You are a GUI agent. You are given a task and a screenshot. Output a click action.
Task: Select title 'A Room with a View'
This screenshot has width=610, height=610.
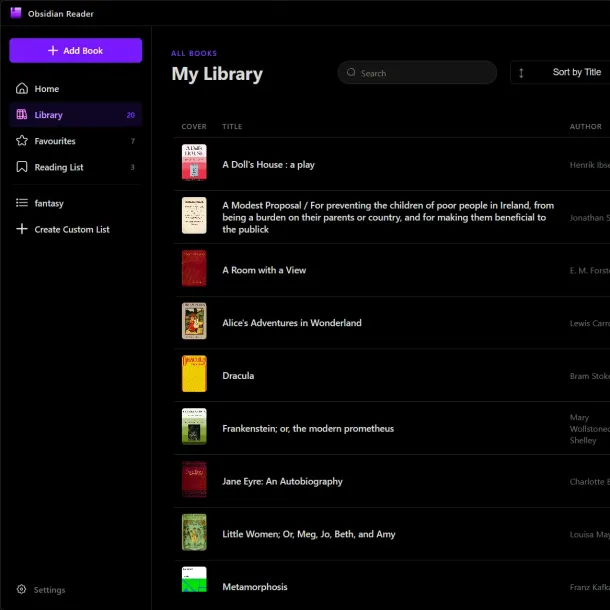click(x=264, y=270)
